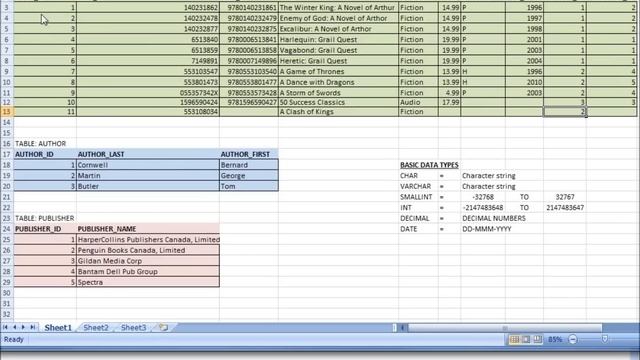This screenshot has width=640, height=360.
Task: Click next sheet navigation arrow
Action: click(23, 327)
